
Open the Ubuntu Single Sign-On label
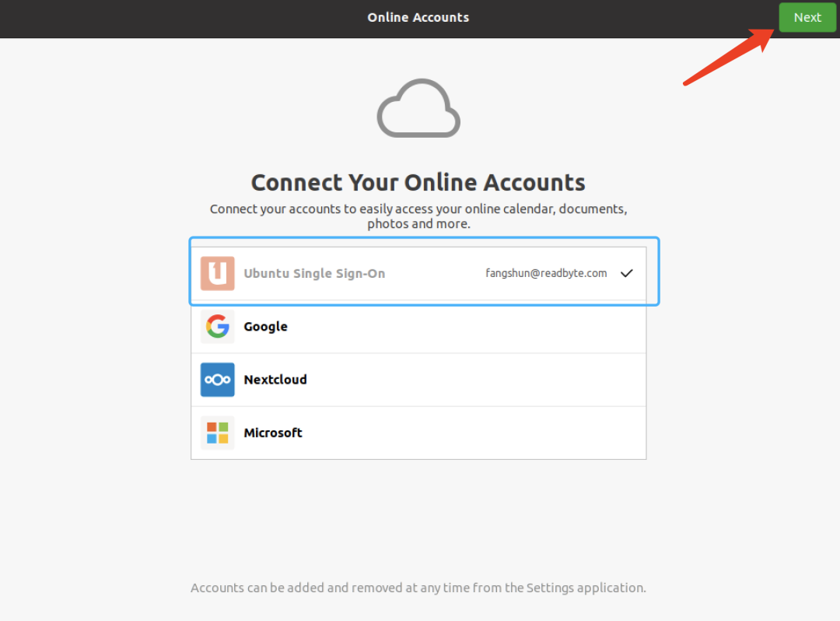point(314,273)
